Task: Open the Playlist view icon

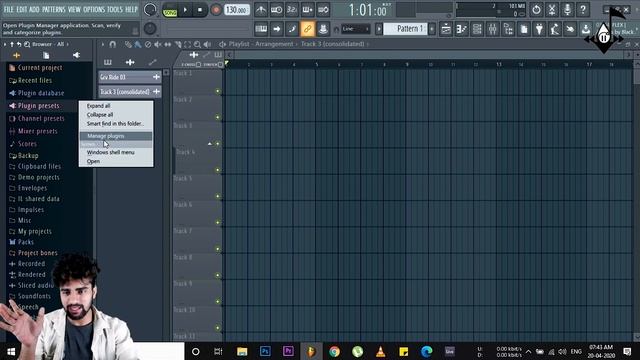Action: click(446, 29)
